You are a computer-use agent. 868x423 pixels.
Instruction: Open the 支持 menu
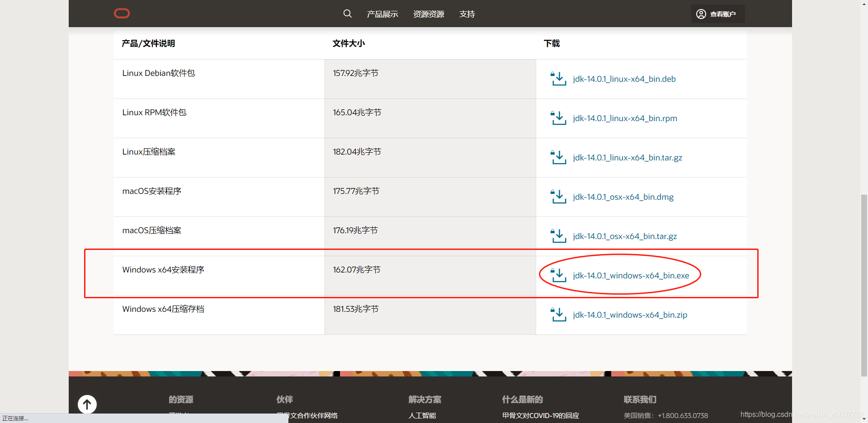pyautogui.click(x=467, y=14)
